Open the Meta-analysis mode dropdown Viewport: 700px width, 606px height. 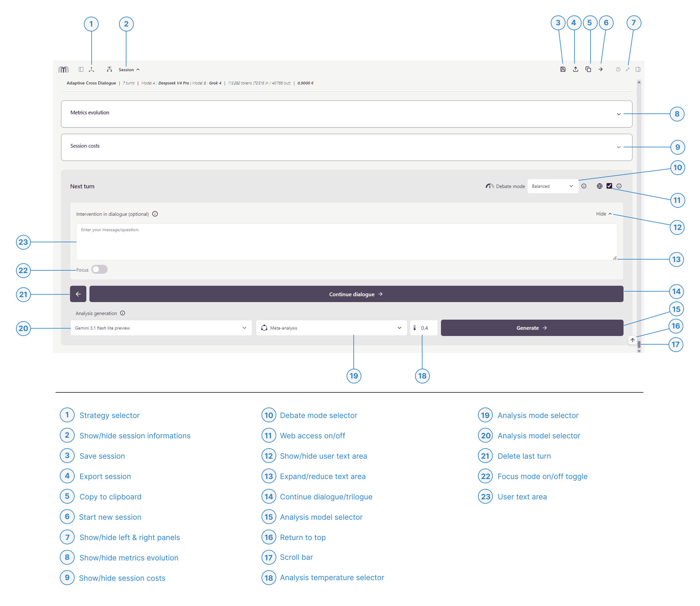click(331, 328)
